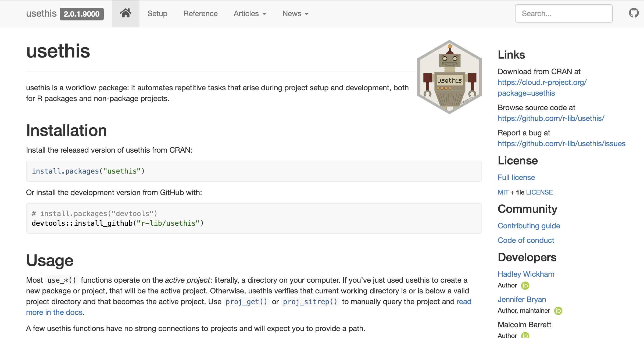Open the Contributing guide link
This screenshot has width=644, height=338.
coord(529,226)
